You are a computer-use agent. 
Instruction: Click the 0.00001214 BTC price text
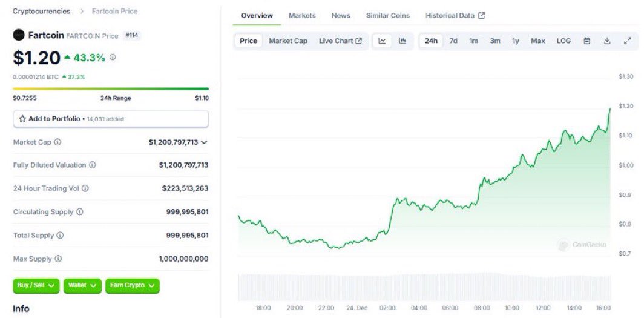tap(36, 77)
